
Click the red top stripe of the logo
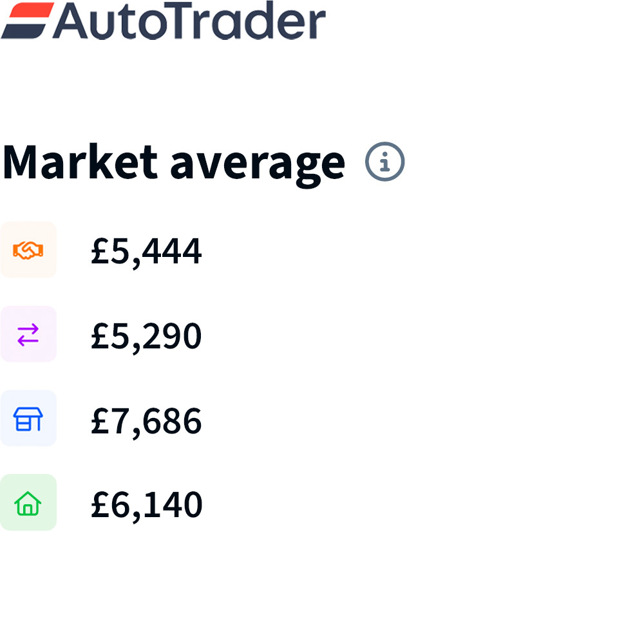[32, 10]
